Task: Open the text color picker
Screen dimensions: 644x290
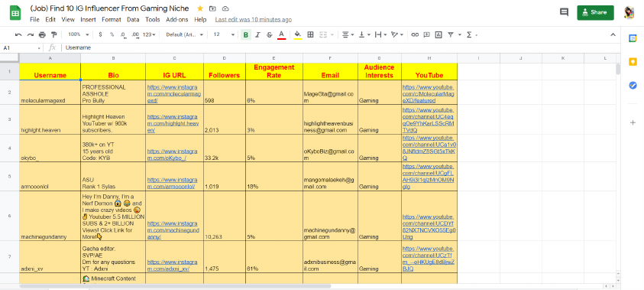Action: point(281,35)
